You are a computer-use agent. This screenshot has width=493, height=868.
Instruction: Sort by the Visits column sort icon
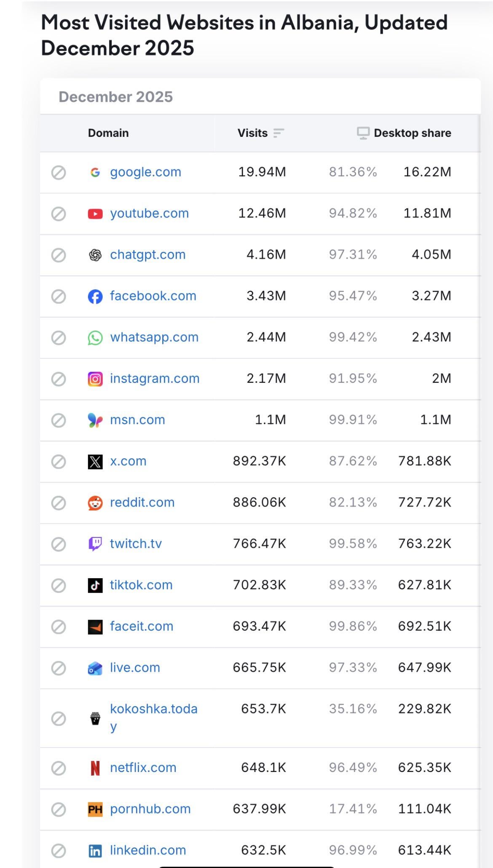coord(279,133)
